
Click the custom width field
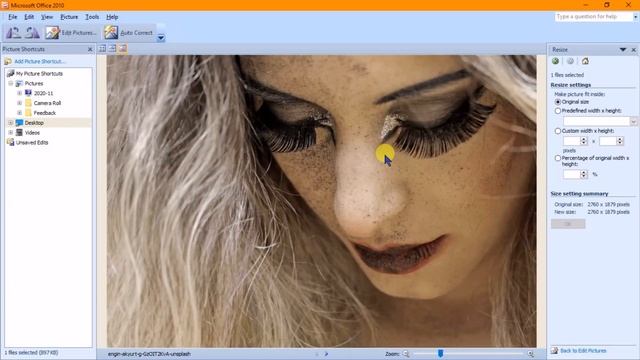click(x=571, y=141)
